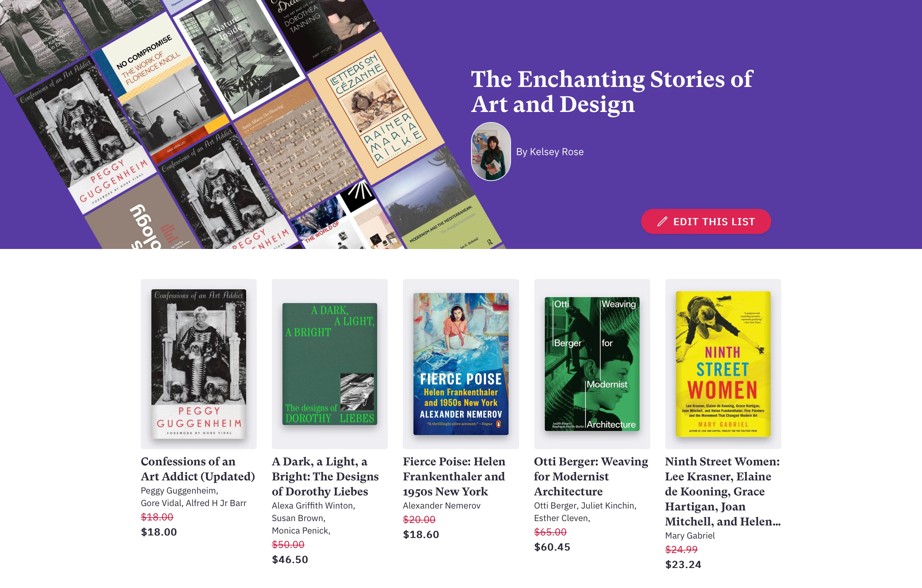Click the Ninth Street Women title link
922x588 pixels.
pos(723,492)
